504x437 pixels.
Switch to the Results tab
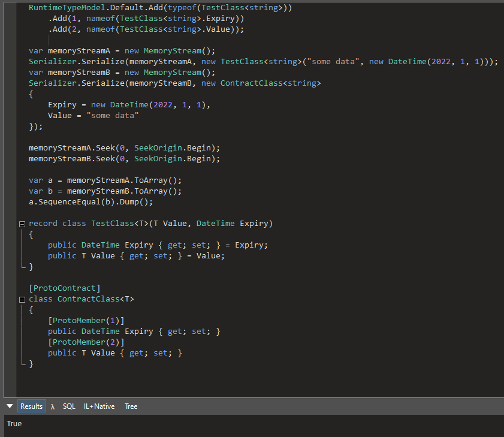[31, 406]
